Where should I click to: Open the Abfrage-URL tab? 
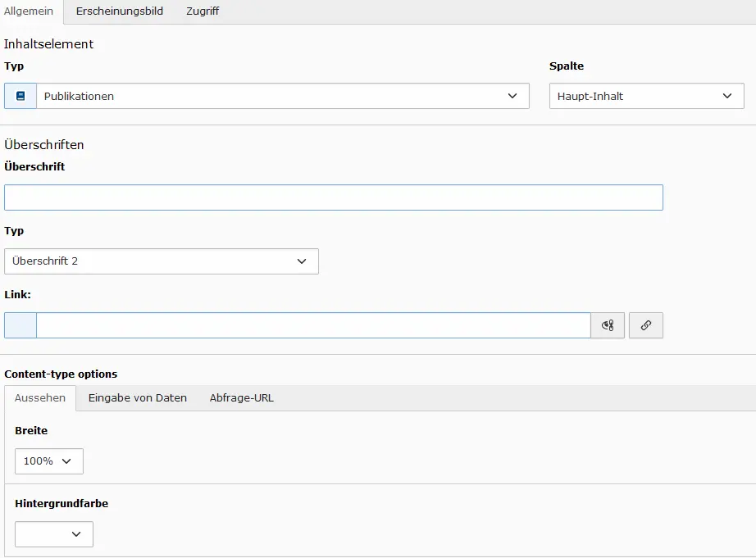[x=242, y=398]
